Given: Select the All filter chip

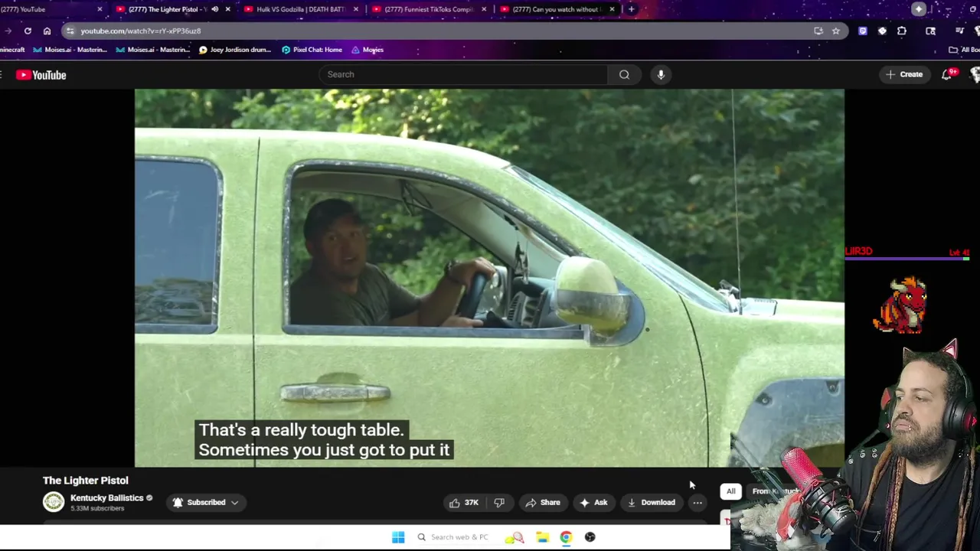Looking at the screenshot, I should (730, 491).
